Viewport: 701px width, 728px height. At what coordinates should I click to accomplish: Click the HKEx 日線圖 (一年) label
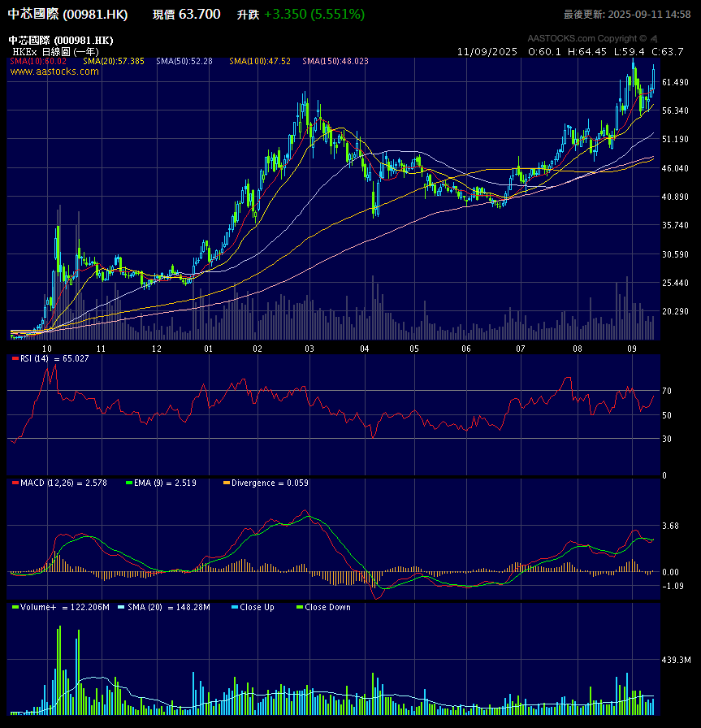56,51
